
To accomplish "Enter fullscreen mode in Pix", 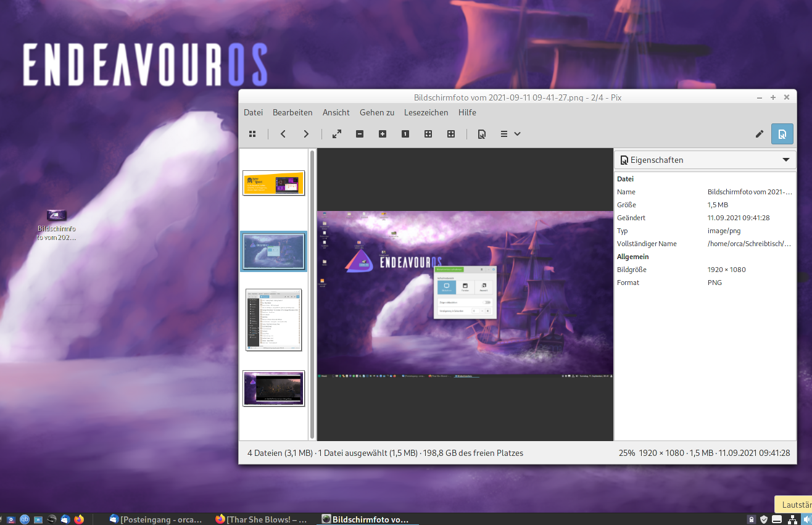I will pyautogui.click(x=337, y=134).
